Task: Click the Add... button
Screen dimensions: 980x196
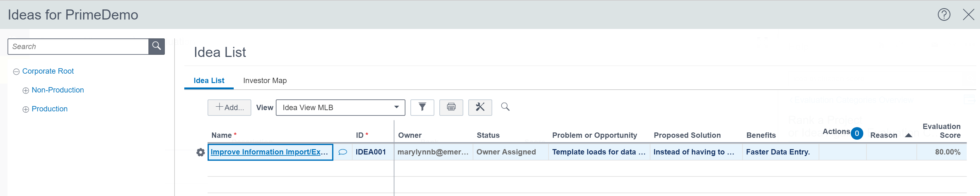Action: click(x=229, y=107)
